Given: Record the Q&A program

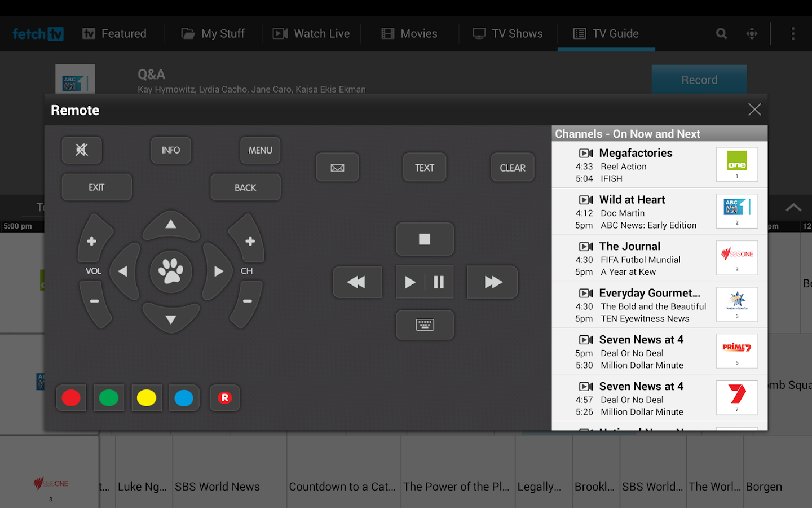Looking at the screenshot, I should (x=699, y=80).
